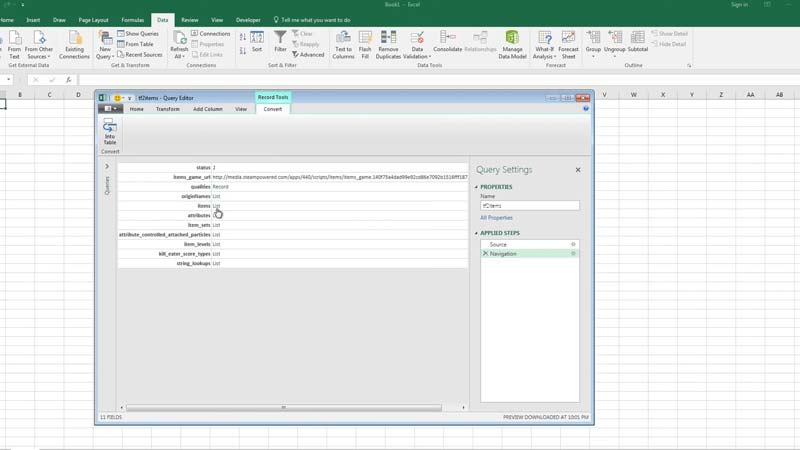The height and width of the screenshot is (450, 800).
Task: Click the List link for item_sets
Action: (x=216, y=225)
